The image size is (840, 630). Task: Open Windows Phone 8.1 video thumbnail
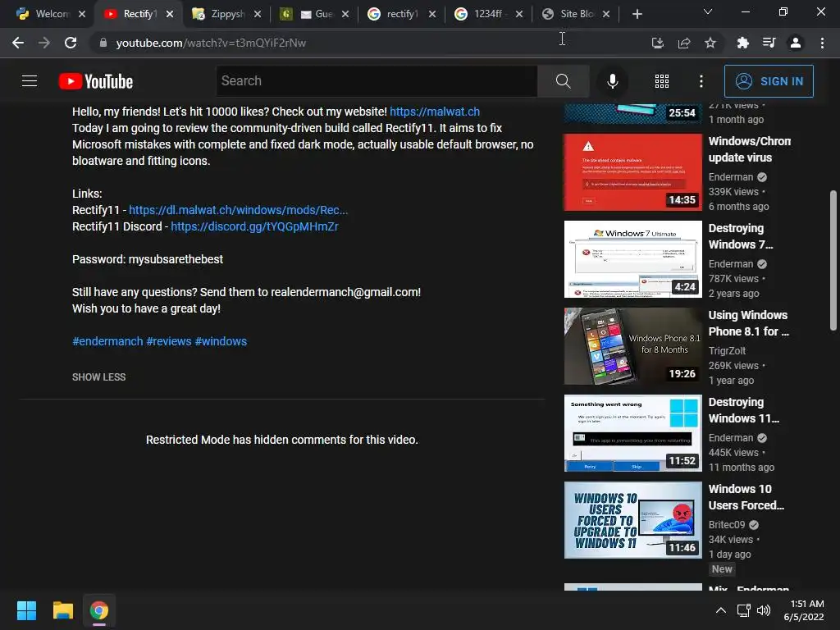pyautogui.click(x=632, y=346)
